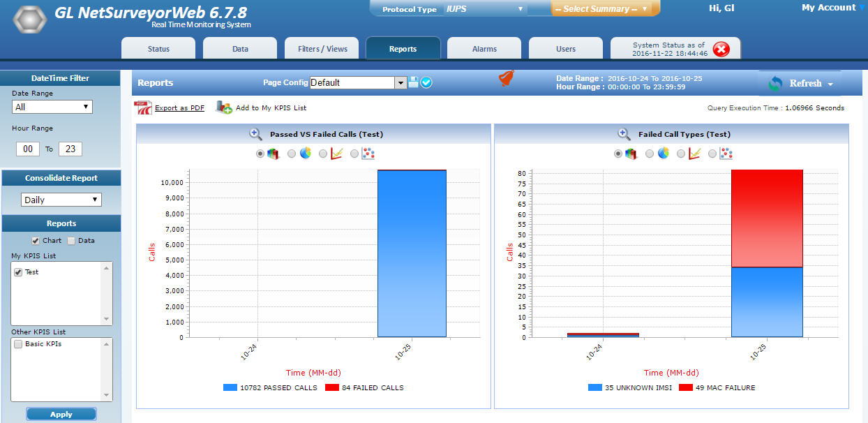Open the Page Config Default combo box

pyautogui.click(x=358, y=82)
